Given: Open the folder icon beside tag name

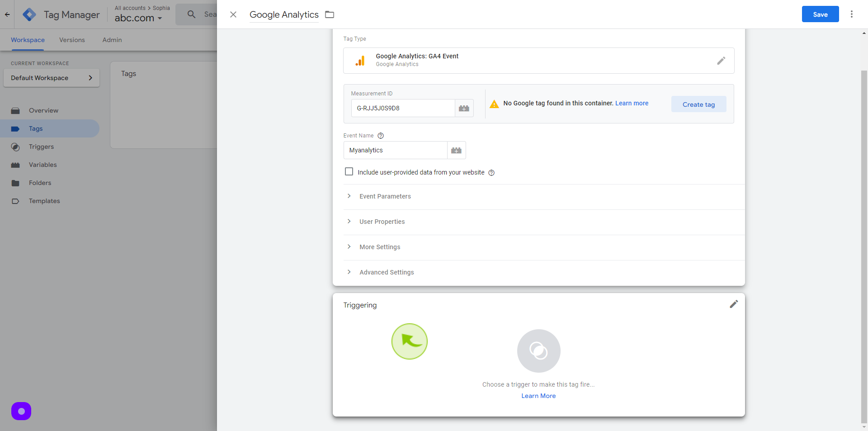Looking at the screenshot, I should click(x=330, y=14).
